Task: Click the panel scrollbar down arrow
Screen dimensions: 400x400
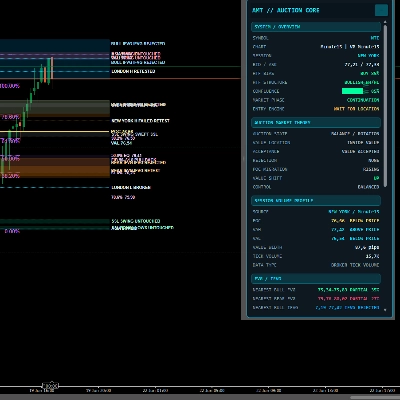Action: coord(385,310)
